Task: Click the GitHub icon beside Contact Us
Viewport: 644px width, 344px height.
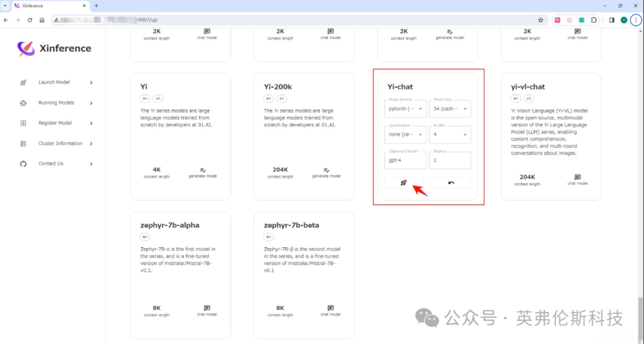Action: (x=23, y=164)
